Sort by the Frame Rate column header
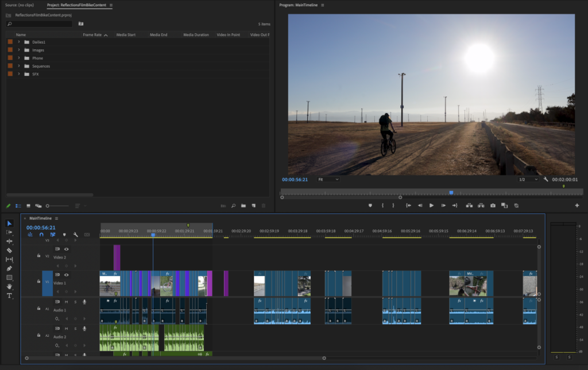588x370 pixels. point(92,35)
